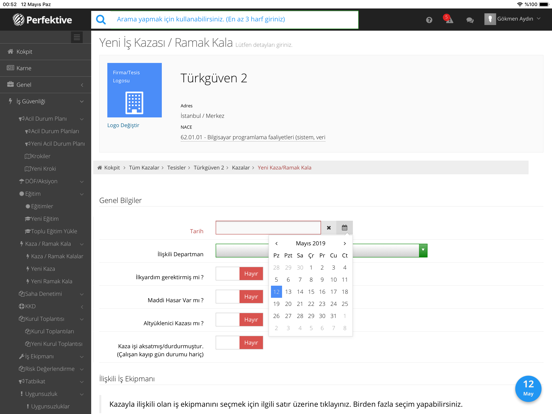This screenshot has height=414, width=552.
Task: Click the Kokpit breadcrumb link
Action: (x=112, y=168)
